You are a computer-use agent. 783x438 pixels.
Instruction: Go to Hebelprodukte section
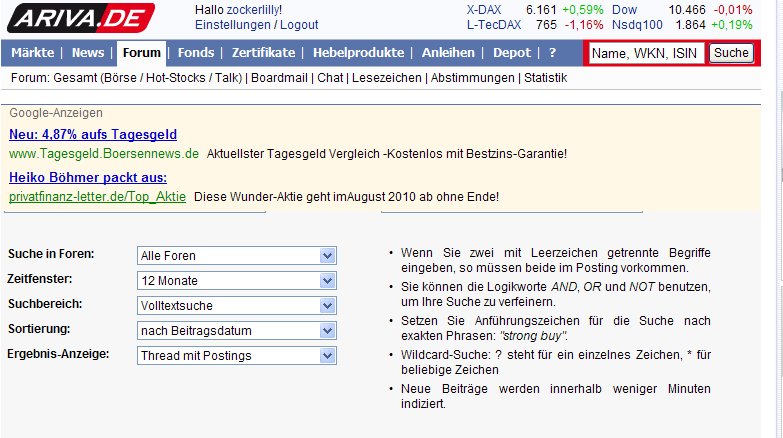(x=359, y=53)
